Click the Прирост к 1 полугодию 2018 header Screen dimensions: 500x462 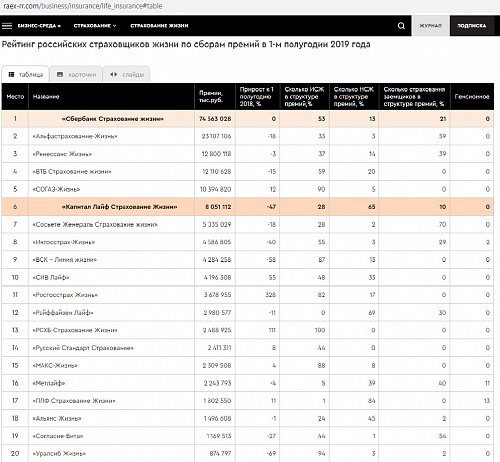point(257,97)
